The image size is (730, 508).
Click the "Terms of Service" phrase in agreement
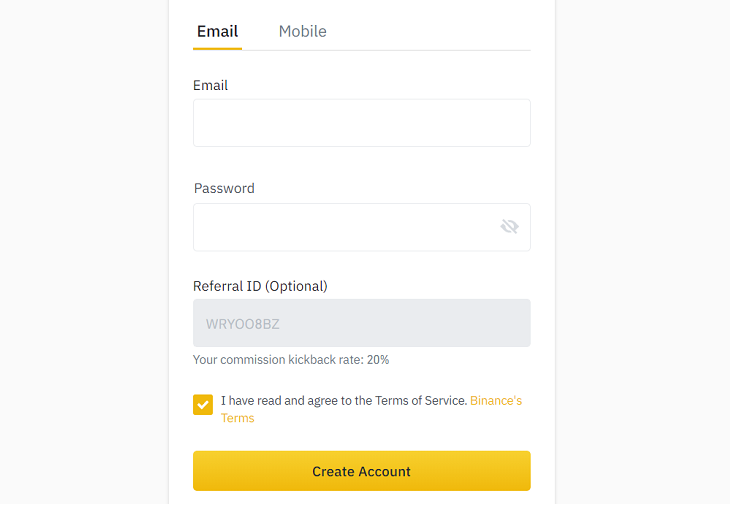tap(421, 400)
